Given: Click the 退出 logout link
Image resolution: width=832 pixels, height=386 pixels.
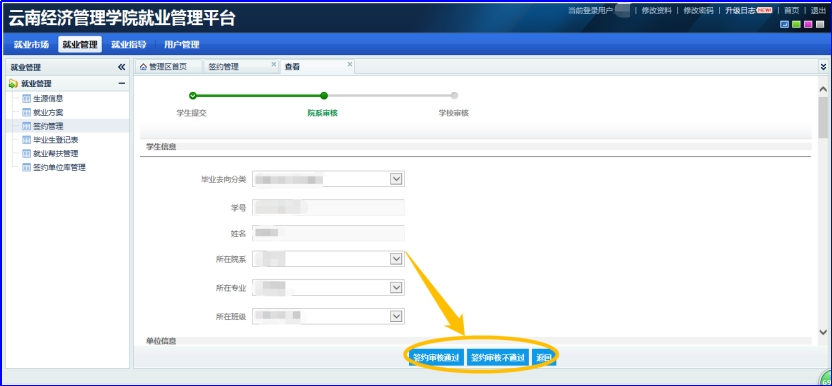Looking at the screenshot, I should coord(818,11).
